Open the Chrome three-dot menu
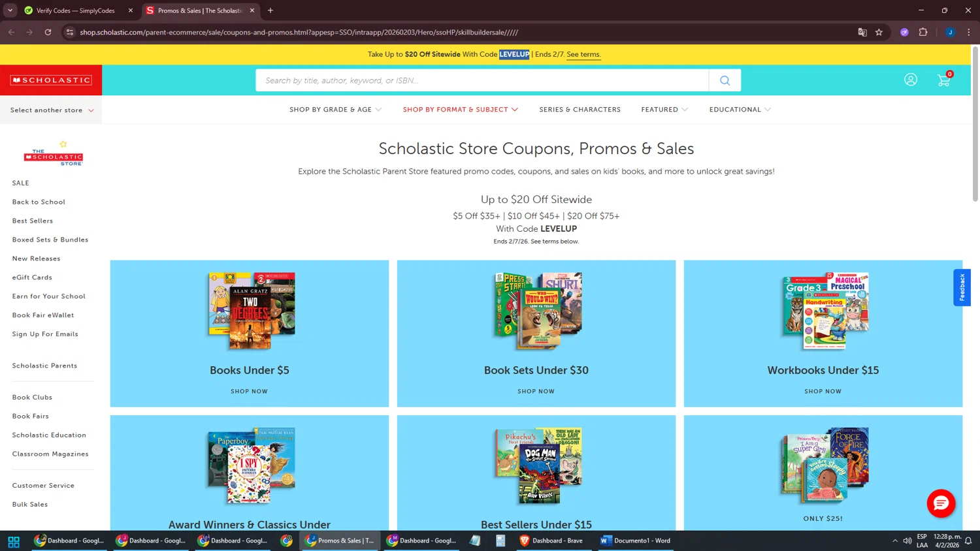The image size is (980, 551). coord(969,32)
